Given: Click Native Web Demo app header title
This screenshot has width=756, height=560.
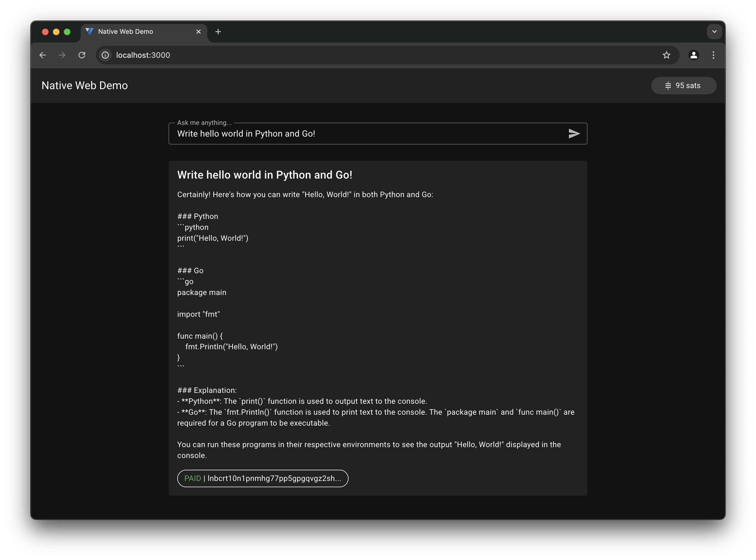Looking at the screenshot, I should pyautogui.click(x=85, y=85).
